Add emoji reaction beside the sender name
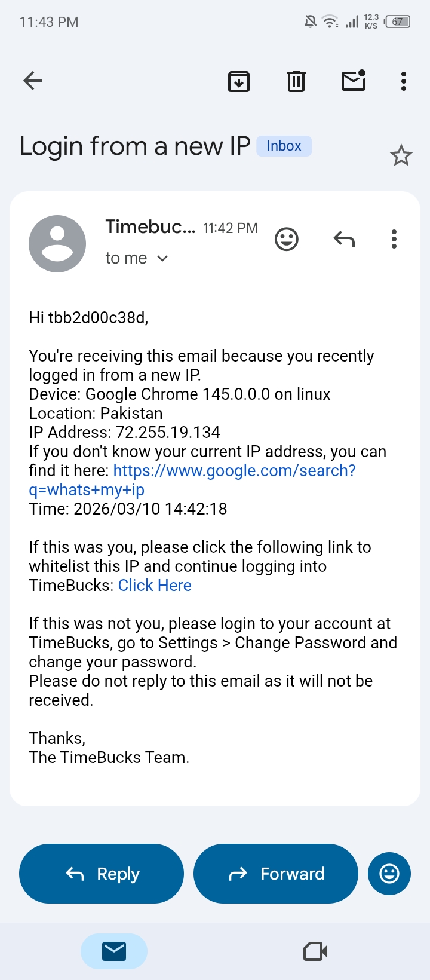Viewport: 430px width, 980px height. pyautogui.click(x=287, y=239)
